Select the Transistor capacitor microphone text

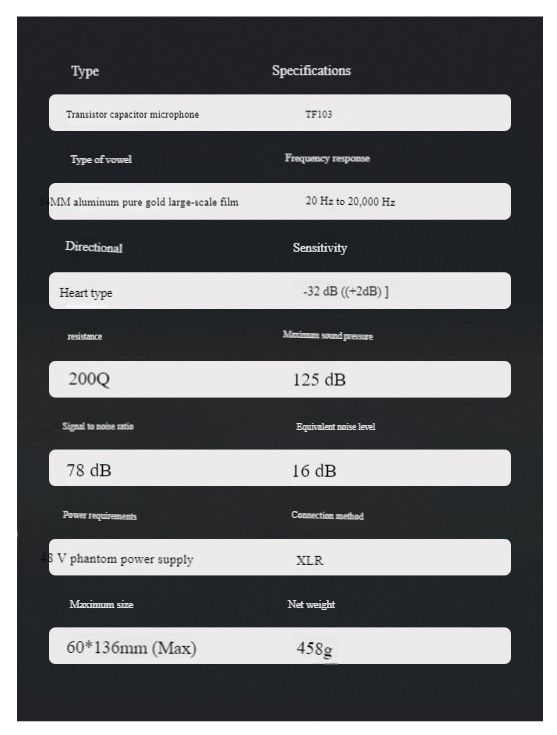(x=132, y=114)
